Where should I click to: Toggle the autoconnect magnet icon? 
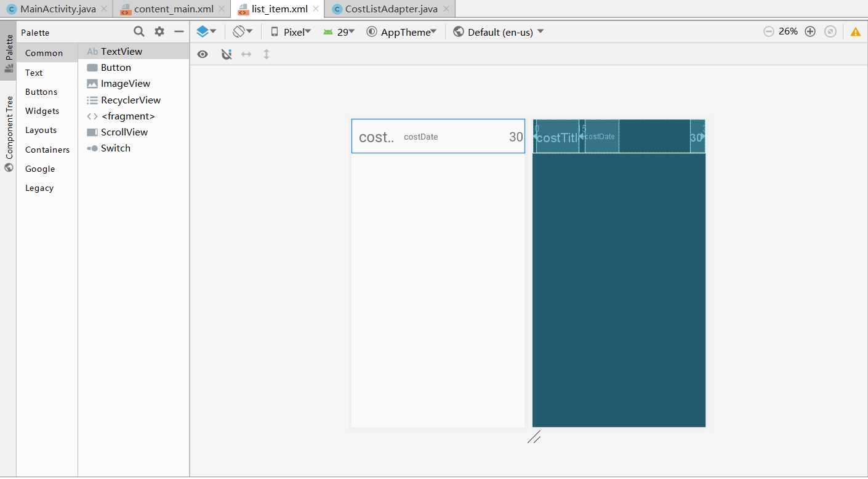[227, 54]
